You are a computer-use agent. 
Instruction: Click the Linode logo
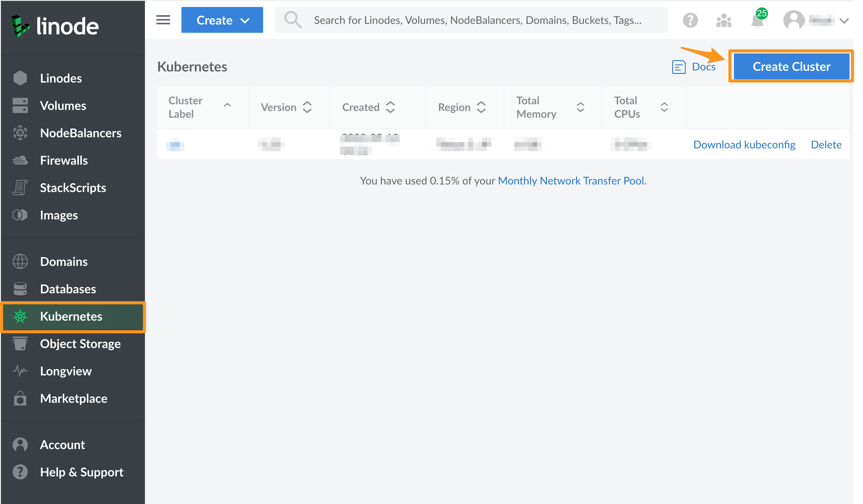tap(55, 26)
